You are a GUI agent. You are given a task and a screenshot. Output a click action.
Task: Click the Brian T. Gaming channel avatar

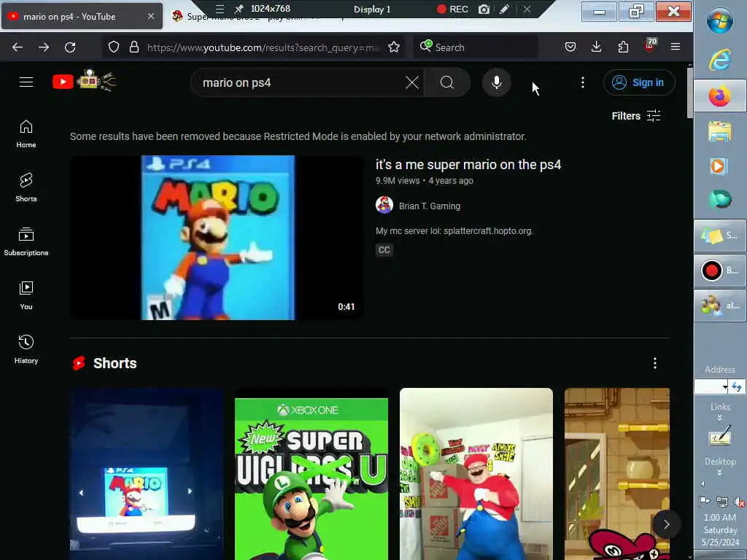tap(384, 205)
